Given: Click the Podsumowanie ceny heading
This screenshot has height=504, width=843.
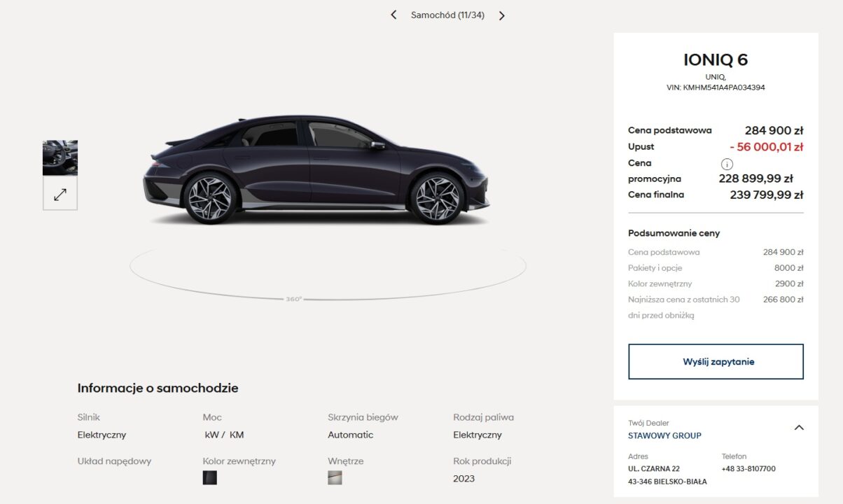Looking at the screenshot, I should pyautogui.click(x=674, y=233).
